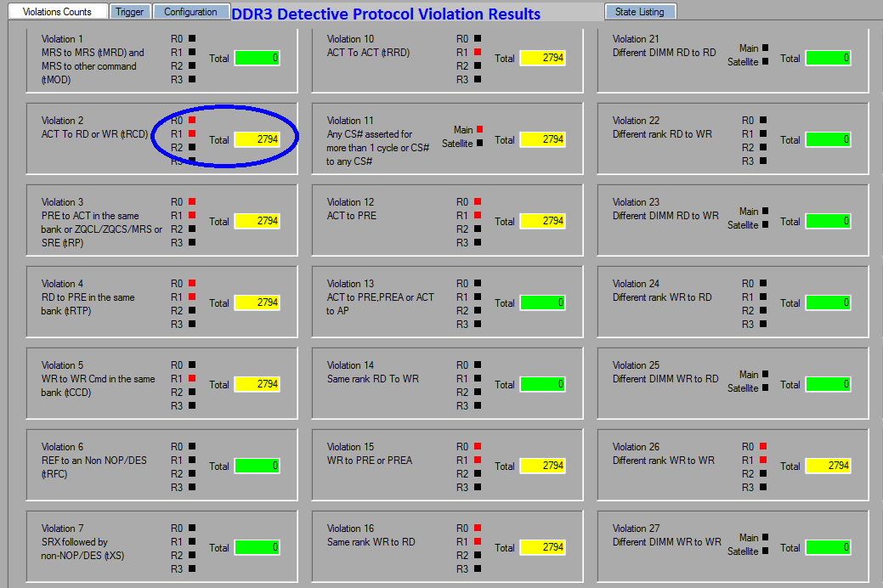
Task: Click Violation 7 R0 indicator
Action: coord(192,528)
